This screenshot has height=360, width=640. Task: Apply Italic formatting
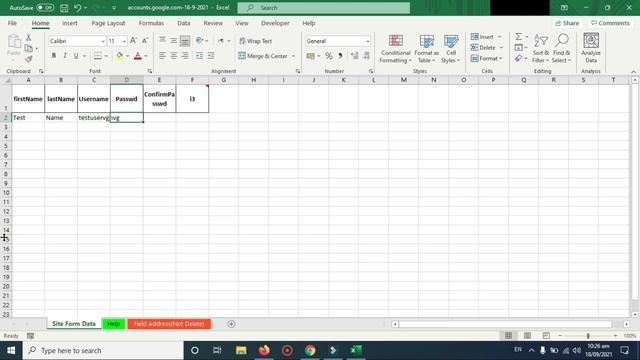pos(64,56)
